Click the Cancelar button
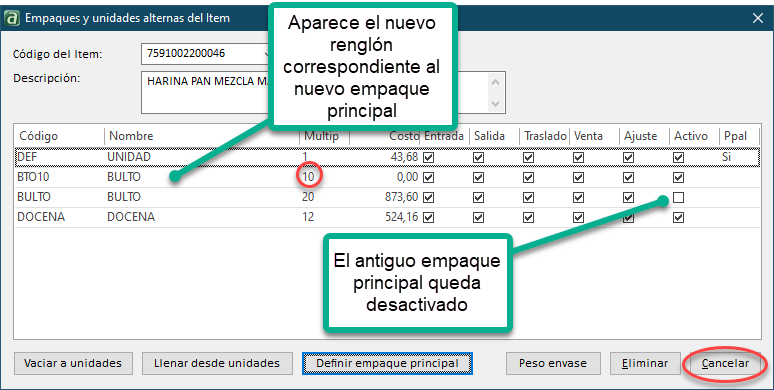The width and height of the screenshot is (774, 390). 725,363
